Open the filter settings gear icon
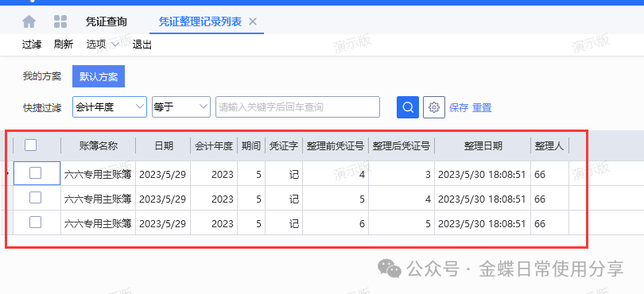644x294 pixels. pos(434,107)
